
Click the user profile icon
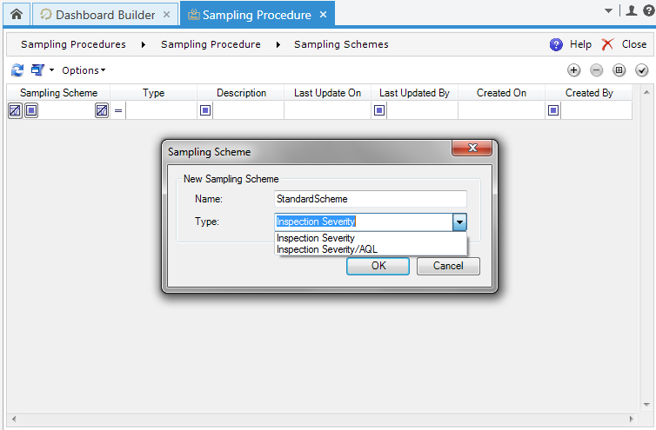point(631,10)
